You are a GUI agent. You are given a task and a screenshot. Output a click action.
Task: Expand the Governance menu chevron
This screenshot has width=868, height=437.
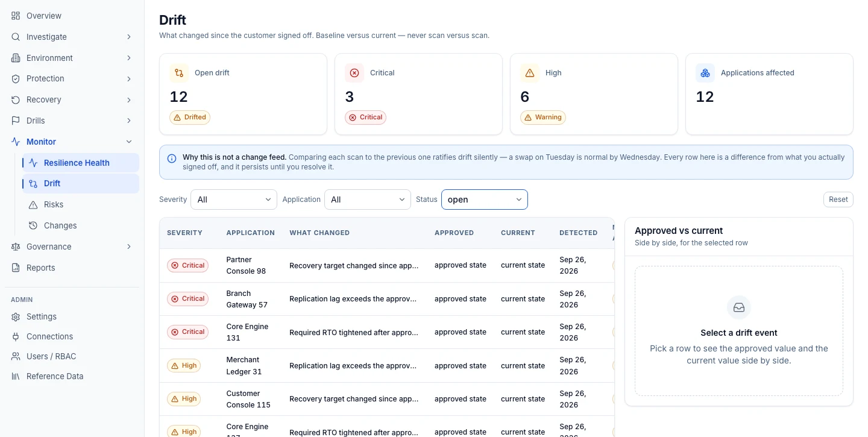click(x=129, y=247)
